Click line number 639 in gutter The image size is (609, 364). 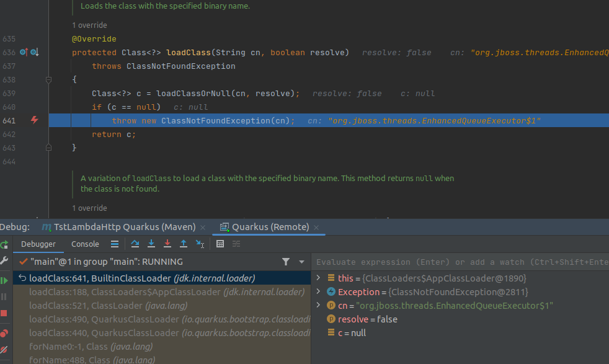click(9, 93)
